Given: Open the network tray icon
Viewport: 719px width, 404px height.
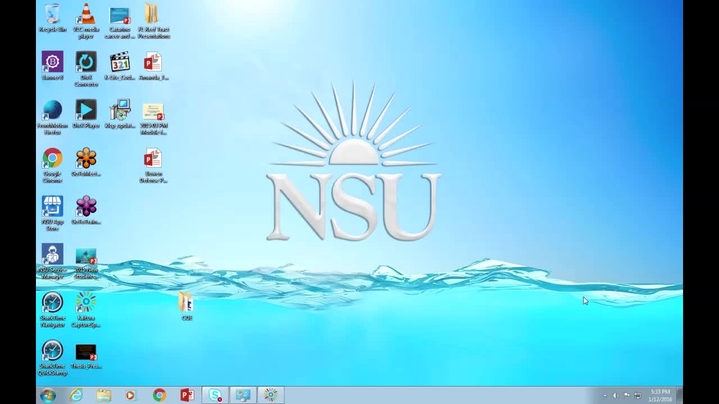Looking at the screenshot, I should (637, 395).
